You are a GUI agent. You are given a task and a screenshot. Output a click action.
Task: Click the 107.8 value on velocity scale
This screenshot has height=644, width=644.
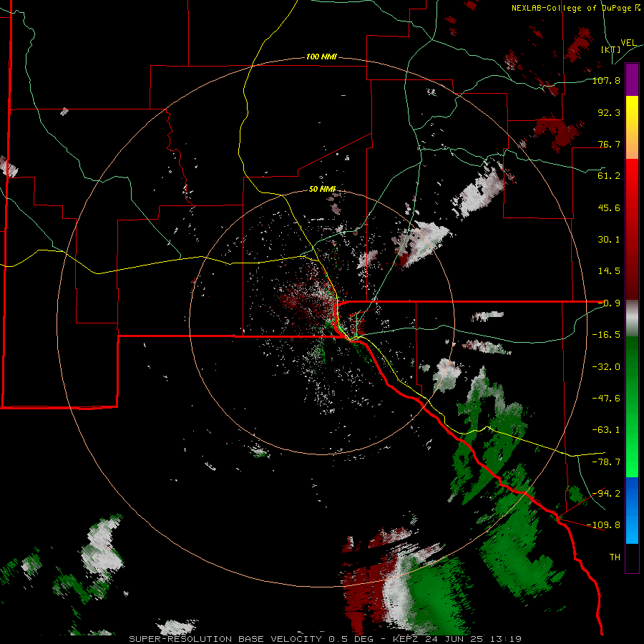tap(606, 80)
